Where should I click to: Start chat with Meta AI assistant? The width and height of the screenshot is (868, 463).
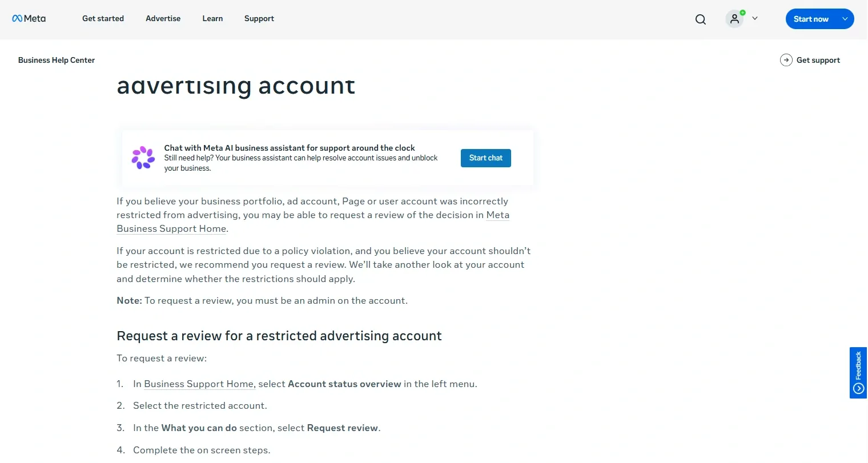pos(486,158)
